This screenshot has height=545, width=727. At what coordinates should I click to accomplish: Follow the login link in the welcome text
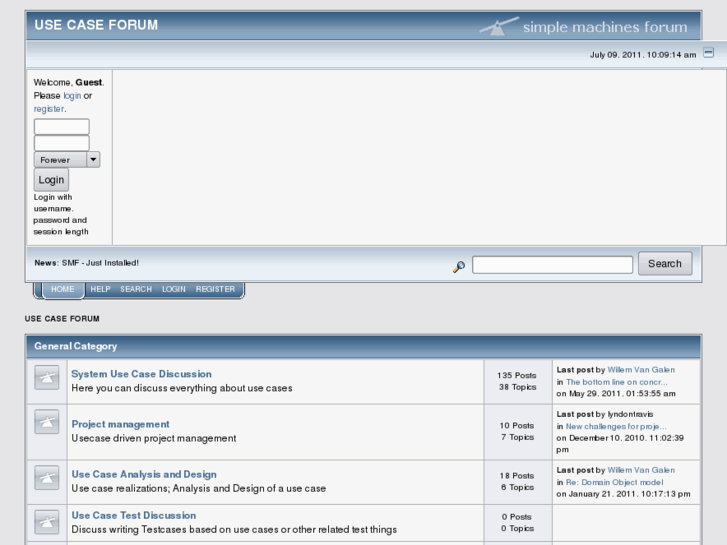click(72, 96)
